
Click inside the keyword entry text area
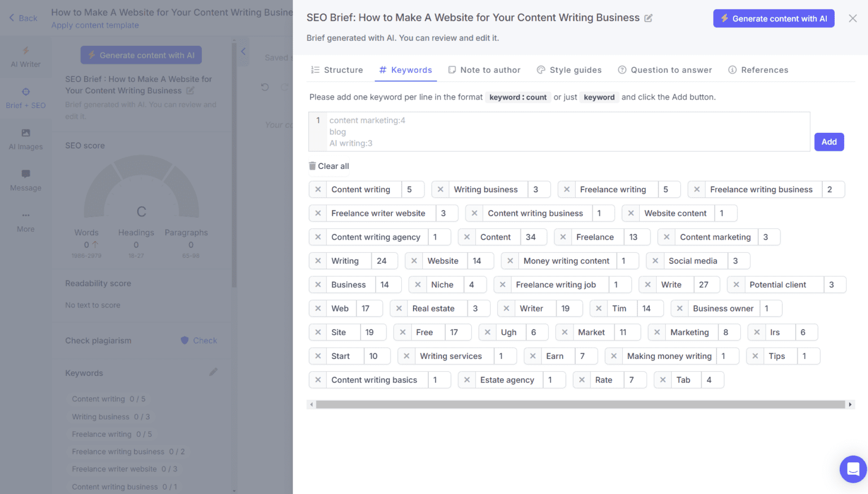tap(559, 131)
